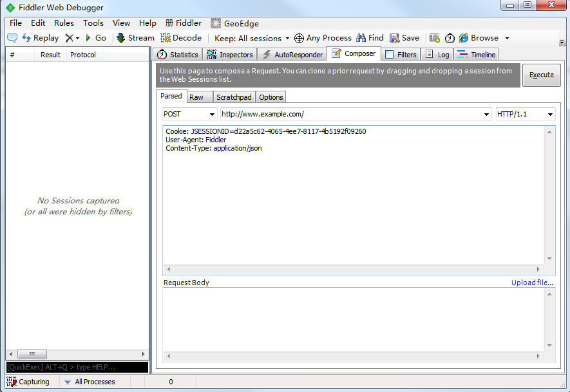This screenshot has width=570, height=392.
Task: Expand the toolbar overflow arrow
Action: (562, 42)
